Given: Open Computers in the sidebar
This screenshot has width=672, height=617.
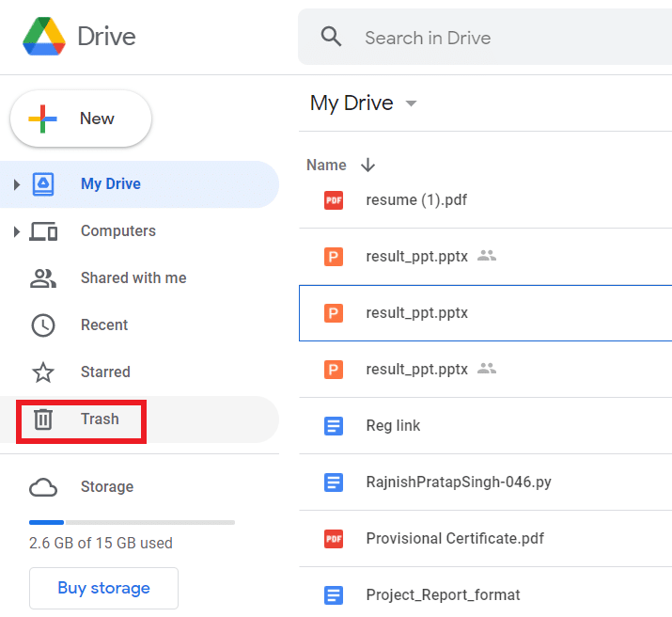Looking at the screenshot, I should point(117,231).
